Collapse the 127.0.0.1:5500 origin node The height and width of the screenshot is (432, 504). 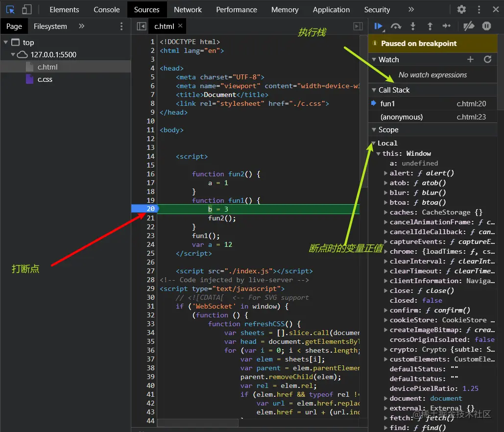(13, 54)
